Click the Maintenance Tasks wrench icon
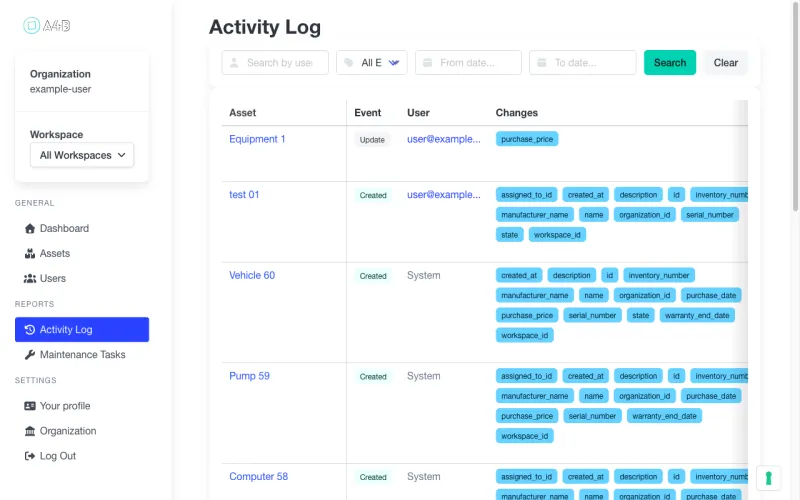800x500 pixels. [x=30, y=355]
